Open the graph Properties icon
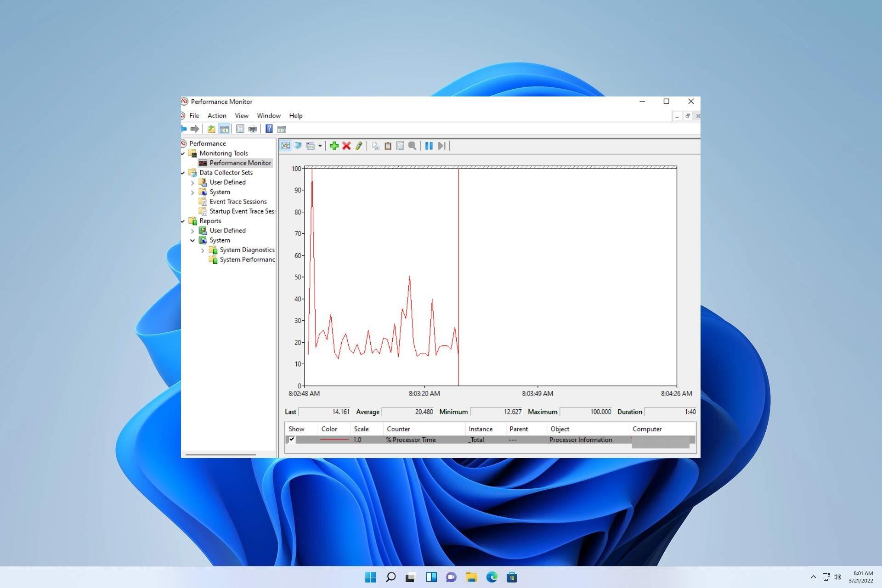This screenshot has width=882, height=588. (400, 146)
